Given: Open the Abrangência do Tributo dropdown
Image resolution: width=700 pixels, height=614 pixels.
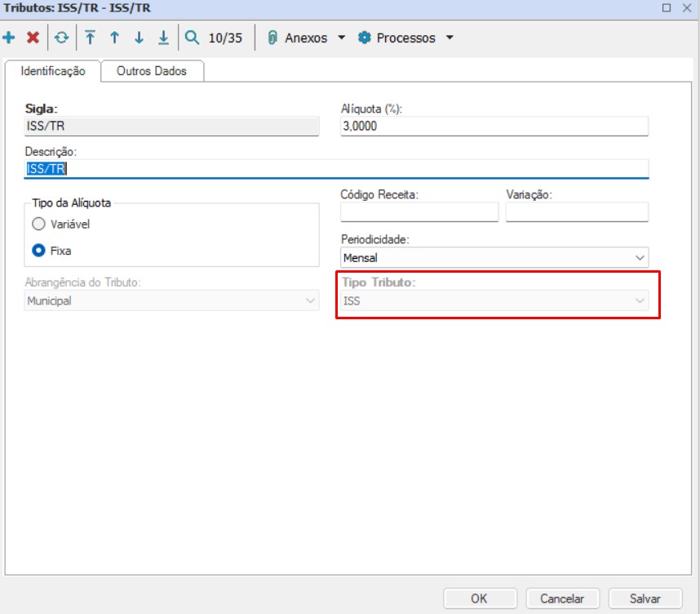Looking at the screenshot, I should pyautogui.click(x=172, y=300).
